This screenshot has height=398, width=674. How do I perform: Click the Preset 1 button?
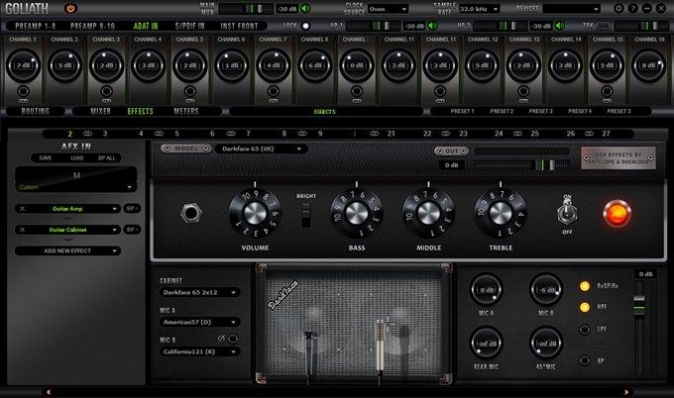coord(463,111)
